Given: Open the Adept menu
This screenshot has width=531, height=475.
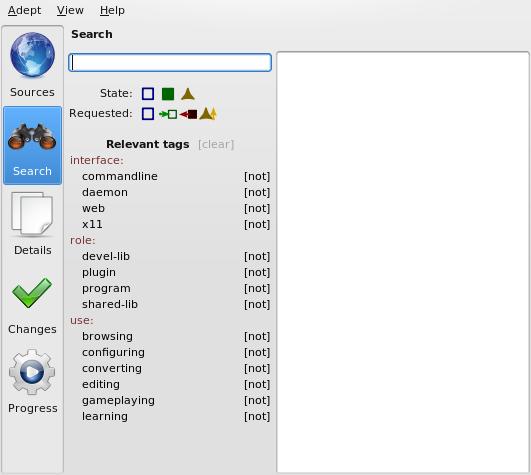Looking at the screenshot, I should 24,10.
